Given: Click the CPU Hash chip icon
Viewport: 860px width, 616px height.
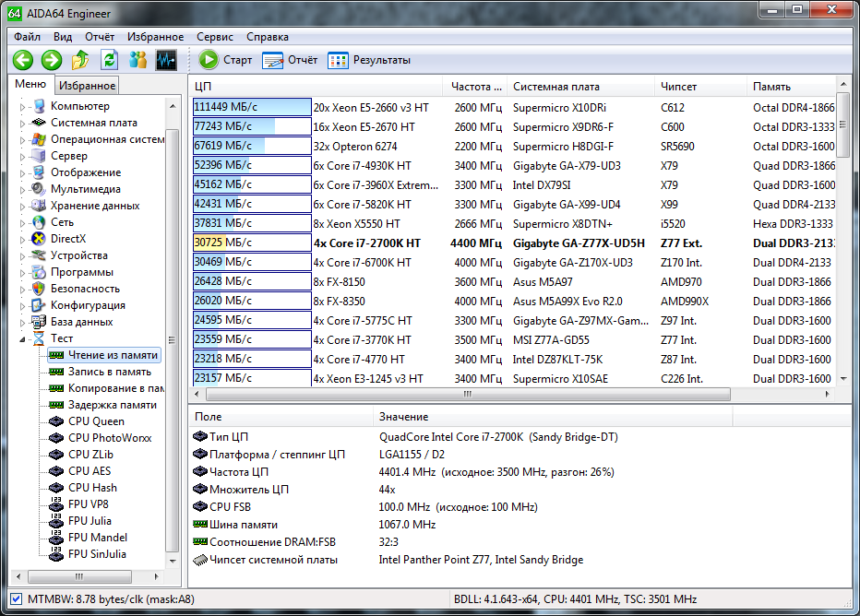Looking at the screenshot, I should pyautogui.click(x=56, y=488).
